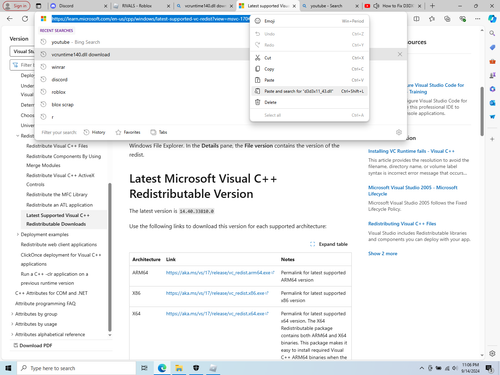Click the sidebar customize plus icon
The image size is (500, 375).
492,139
